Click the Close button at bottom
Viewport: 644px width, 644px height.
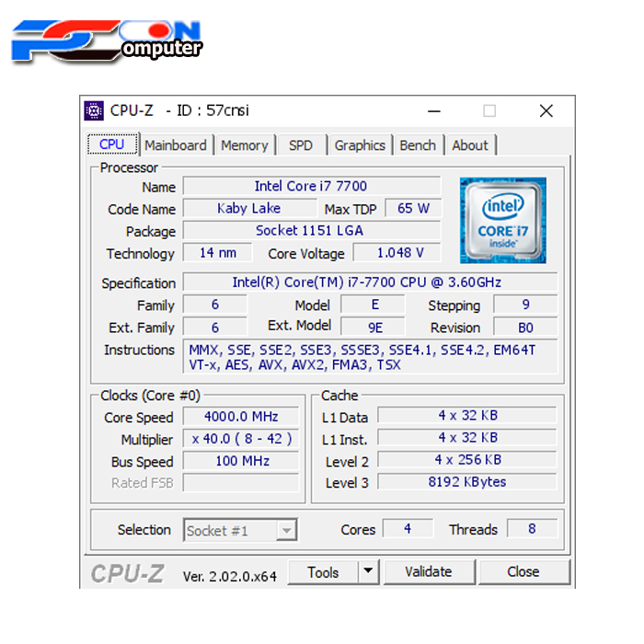pos(523,571)
